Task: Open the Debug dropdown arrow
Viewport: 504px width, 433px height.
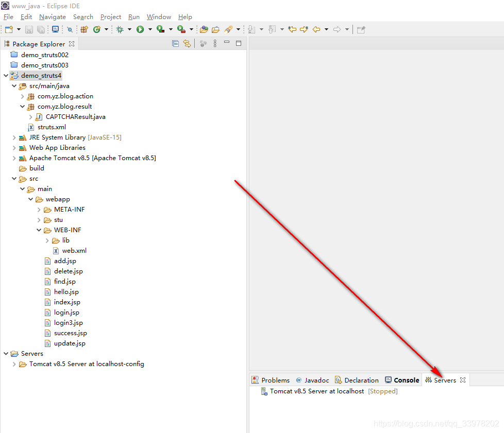Action: [129, 29]
